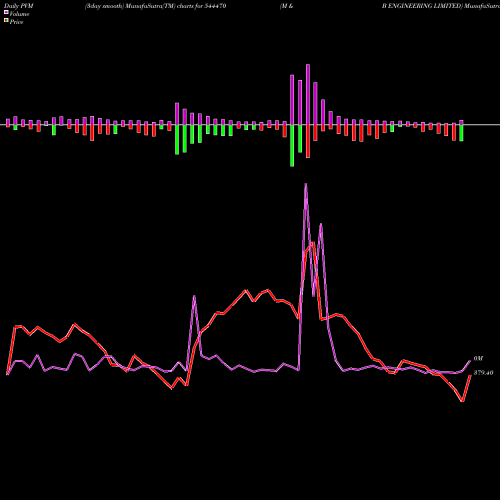Click the 'Daily PVM' chart title text

(x=19, y=6)
